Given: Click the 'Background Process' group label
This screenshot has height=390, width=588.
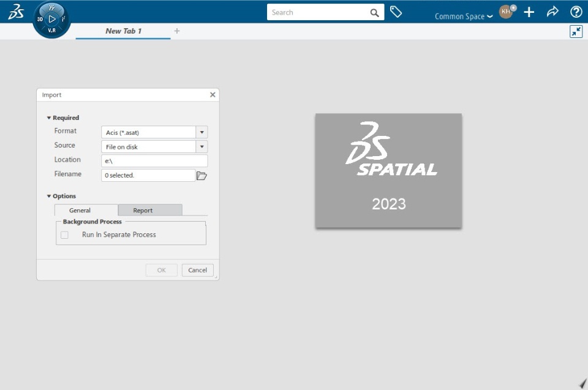Looking at the screenshot, I should 92,222.
